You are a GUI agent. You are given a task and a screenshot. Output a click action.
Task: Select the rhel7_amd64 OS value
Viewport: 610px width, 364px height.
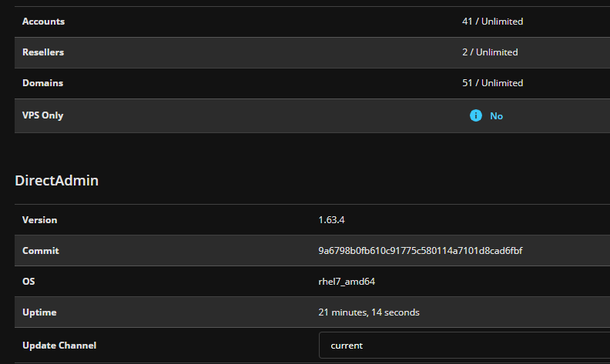click(x=347, y=282)
